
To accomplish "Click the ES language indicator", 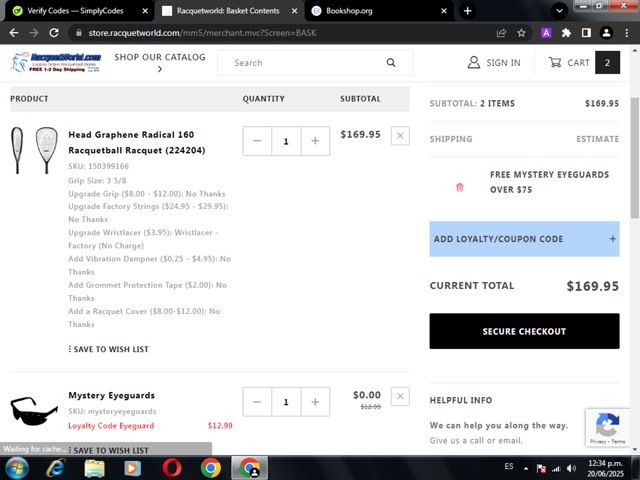I will click(x=509, y=466).
